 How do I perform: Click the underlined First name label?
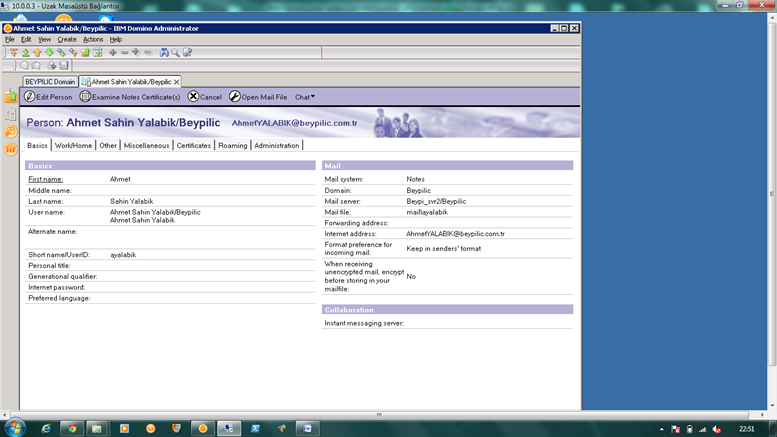click(46, 179)
